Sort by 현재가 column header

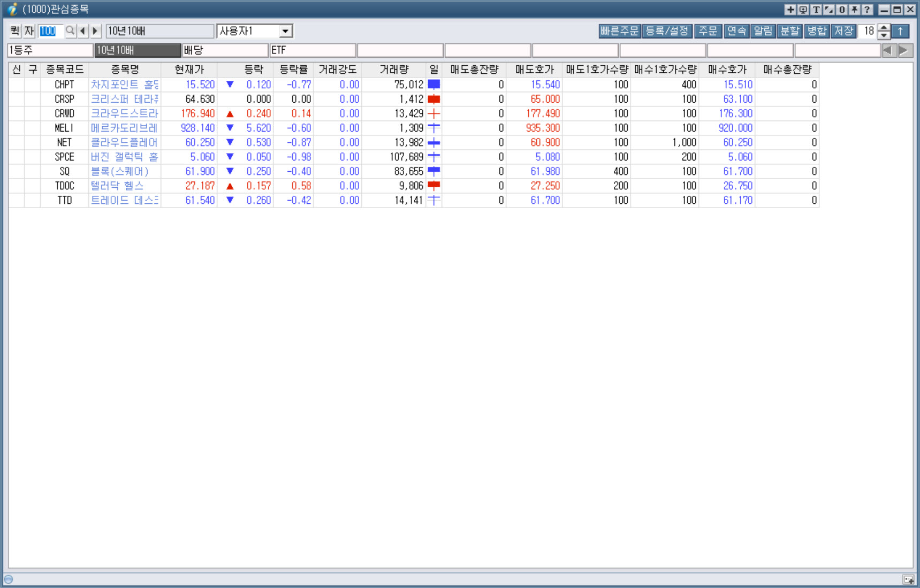189,70
